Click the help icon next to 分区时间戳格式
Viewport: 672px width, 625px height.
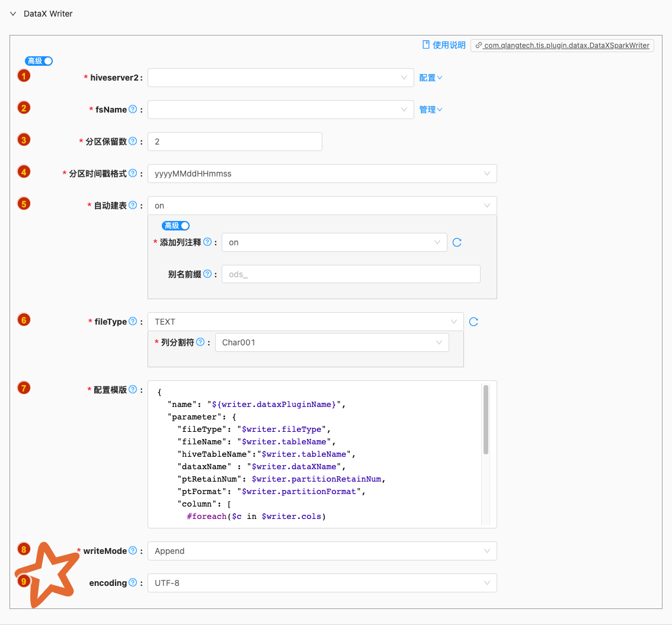[x=133, y=173]
